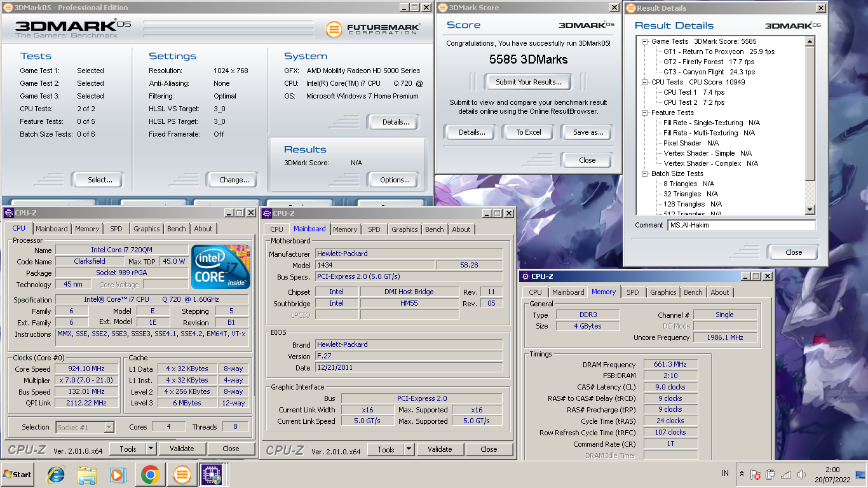This screenshot has height=488, width=868.
Task: Launch Windows Media Player from taskbar
Action: pyautogui.click(x=118, y=475)
